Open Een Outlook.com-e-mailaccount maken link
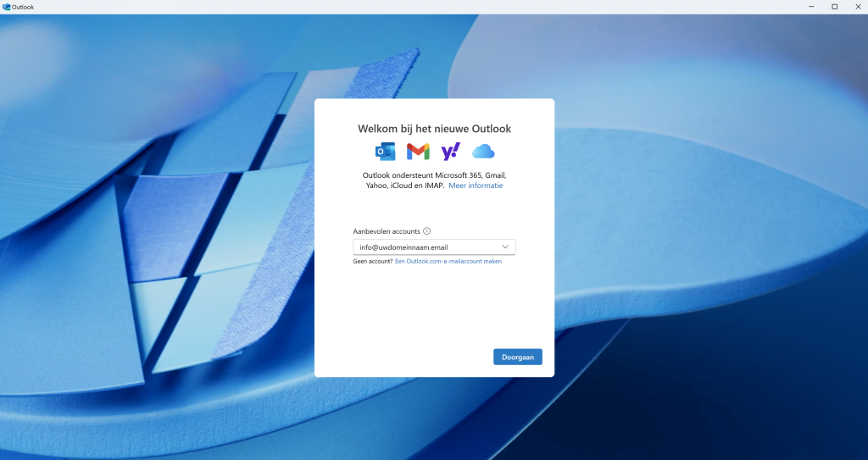Screen dimensions: 868x460 click(x=448, y=261)
